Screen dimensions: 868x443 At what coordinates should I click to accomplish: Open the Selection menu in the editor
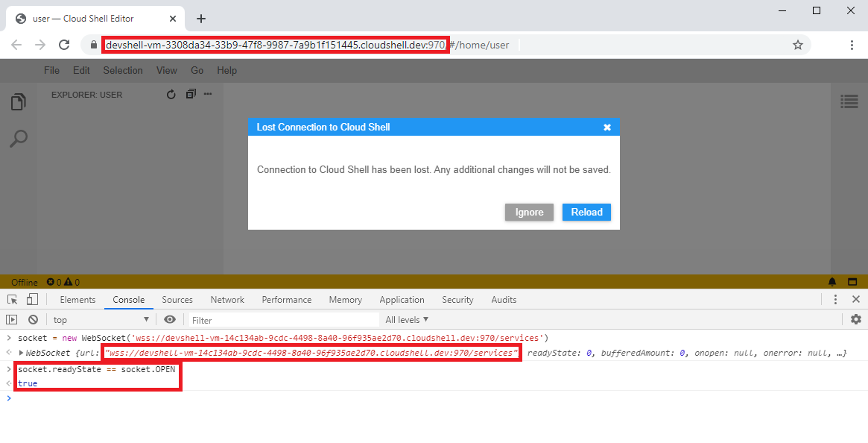pos(123,71)
